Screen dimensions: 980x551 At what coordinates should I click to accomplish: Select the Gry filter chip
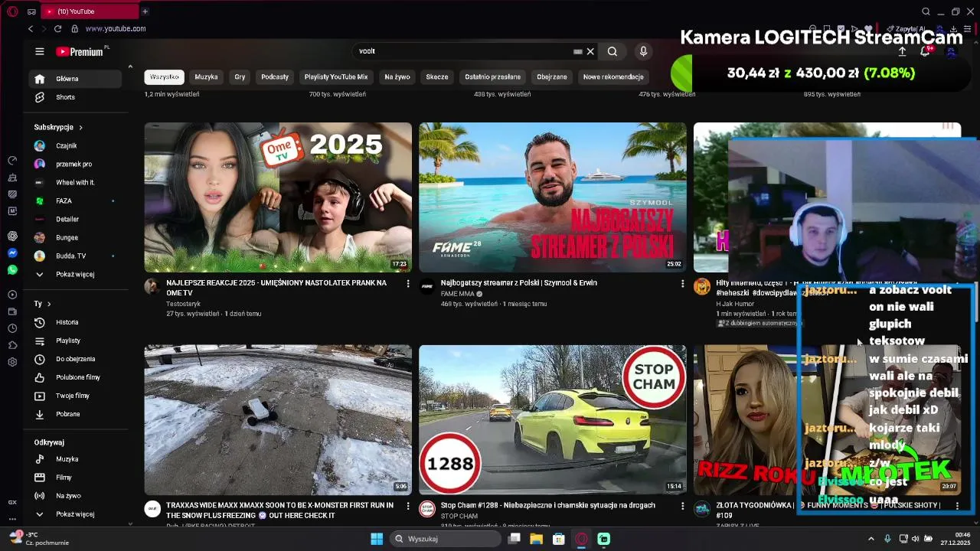(240, 77)
